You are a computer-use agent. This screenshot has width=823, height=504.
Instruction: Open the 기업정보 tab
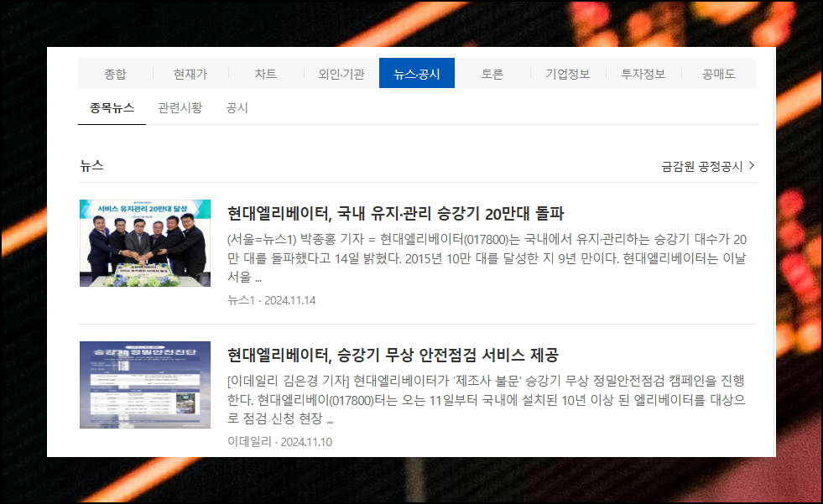pyautogui.click(x=568, y=74)
